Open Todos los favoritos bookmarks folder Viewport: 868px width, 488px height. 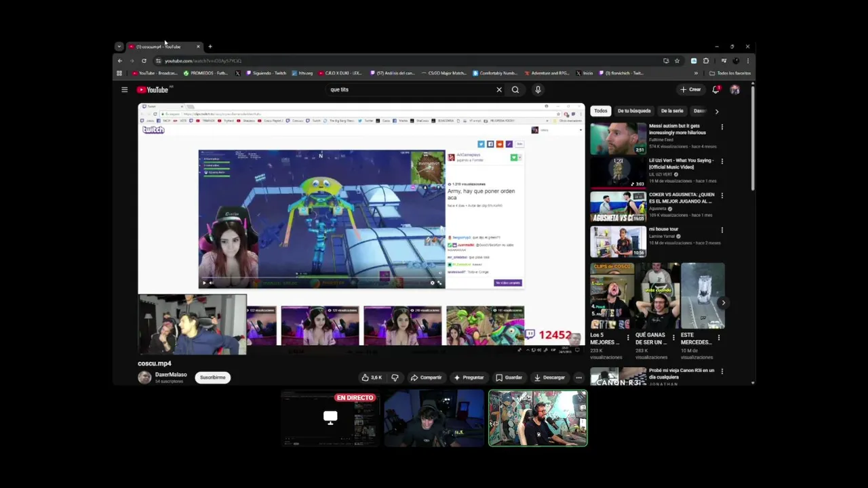point(730,73)
